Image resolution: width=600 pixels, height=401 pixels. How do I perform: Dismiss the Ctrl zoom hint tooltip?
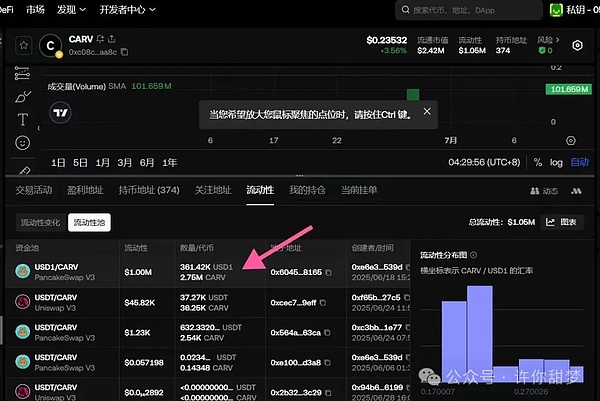(427, 113)
